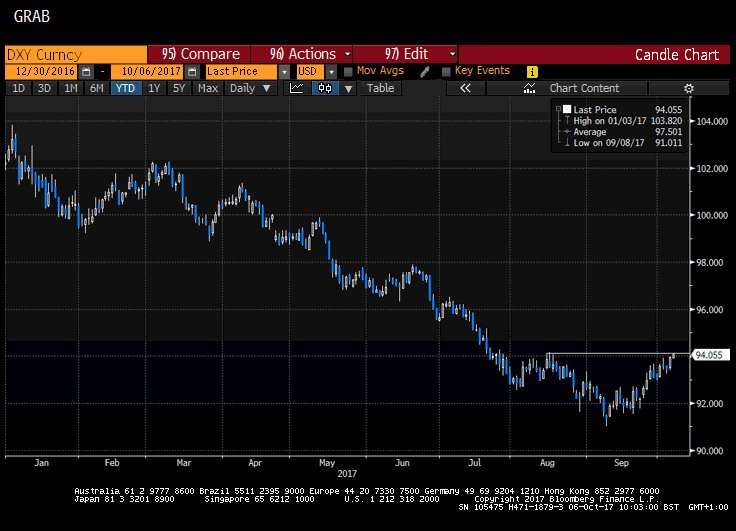Screen dimensions: 736x531
Task: Click the end date 10/06/2017 field
Action: [148, 72]
